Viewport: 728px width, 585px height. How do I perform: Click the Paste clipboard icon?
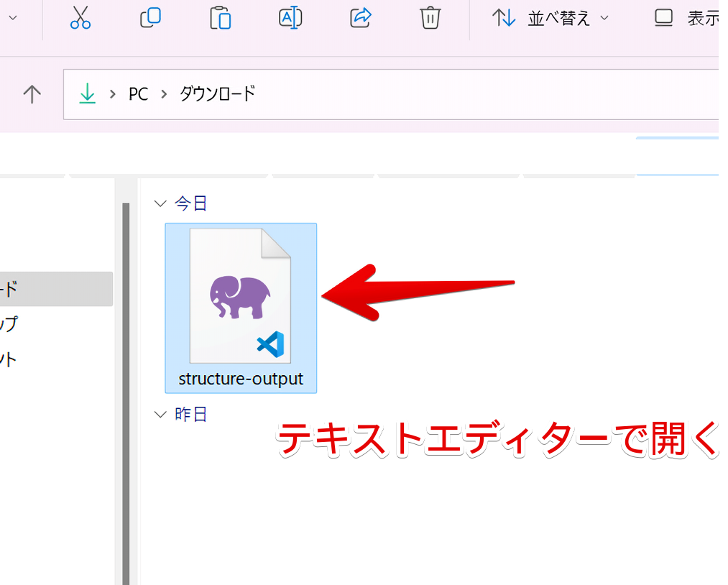tap(220, 18)
